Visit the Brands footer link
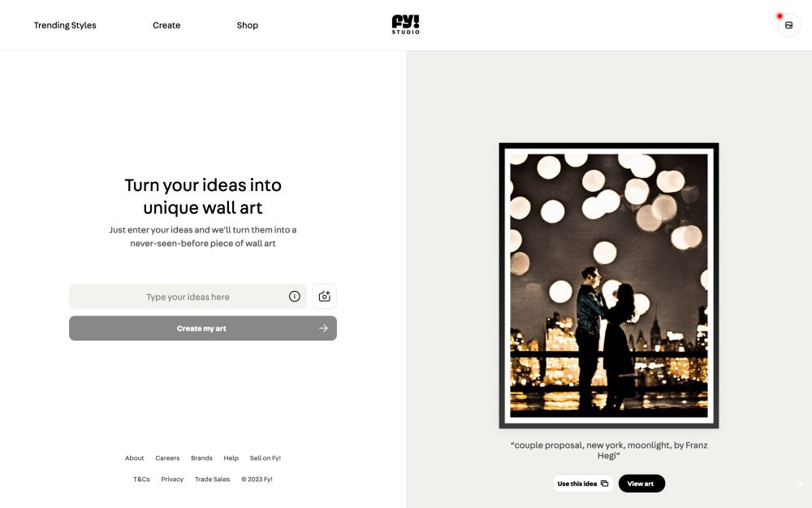812x508 pixels. point(201,458)
